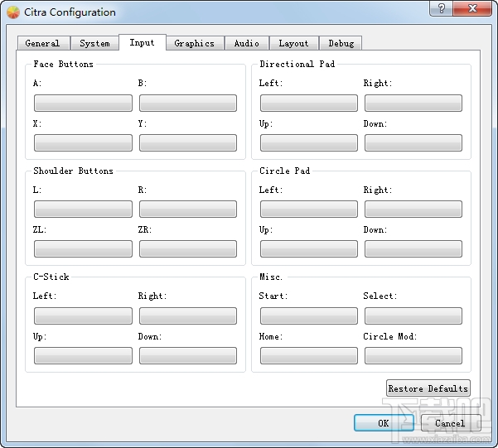Go to the Graphics tab
Viewport: 498px width, 448px height.
(195, 43)
